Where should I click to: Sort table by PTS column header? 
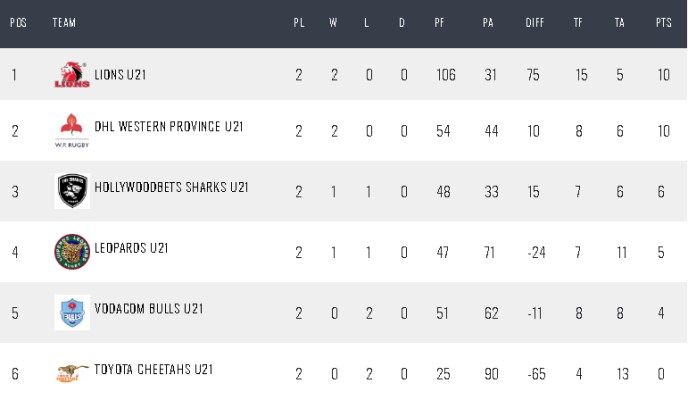(x=663, y=22)
